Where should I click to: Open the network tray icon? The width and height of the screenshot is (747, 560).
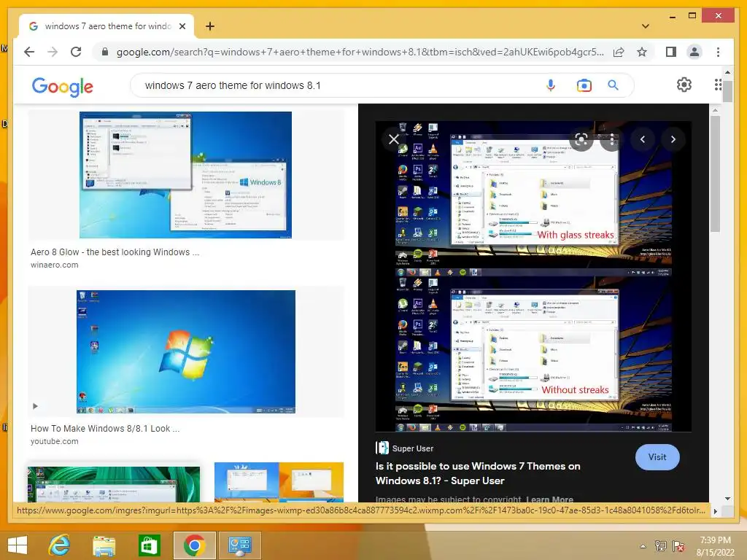tap(661, 545)
